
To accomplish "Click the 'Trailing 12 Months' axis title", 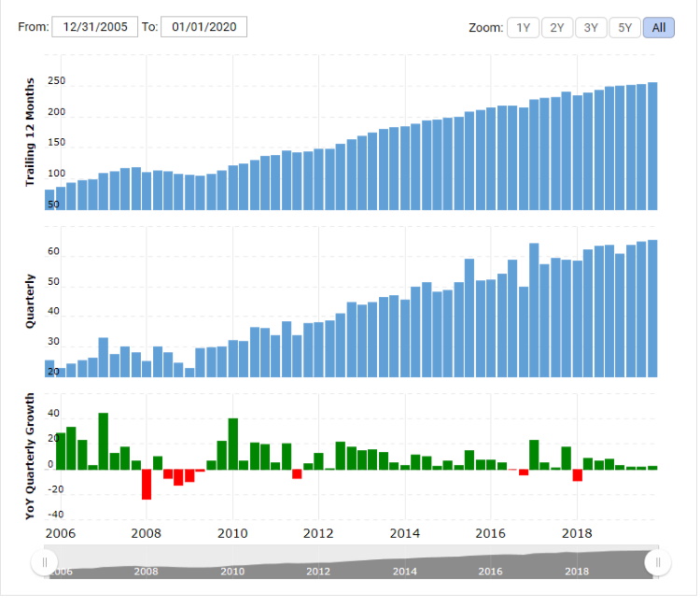I will [30, 133].
